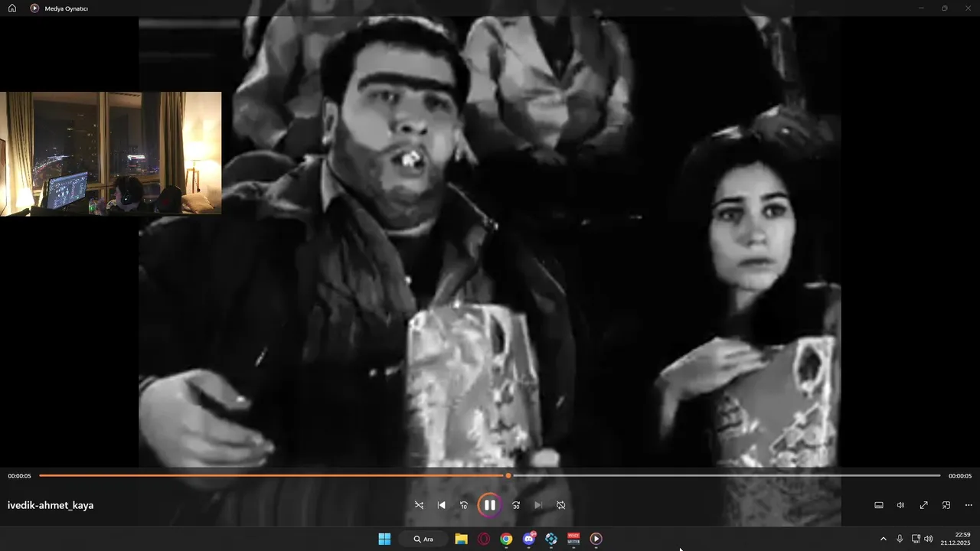Enter full screen mode
The image size is (980, 551).
pyautogui.click(x=924, y=505)
